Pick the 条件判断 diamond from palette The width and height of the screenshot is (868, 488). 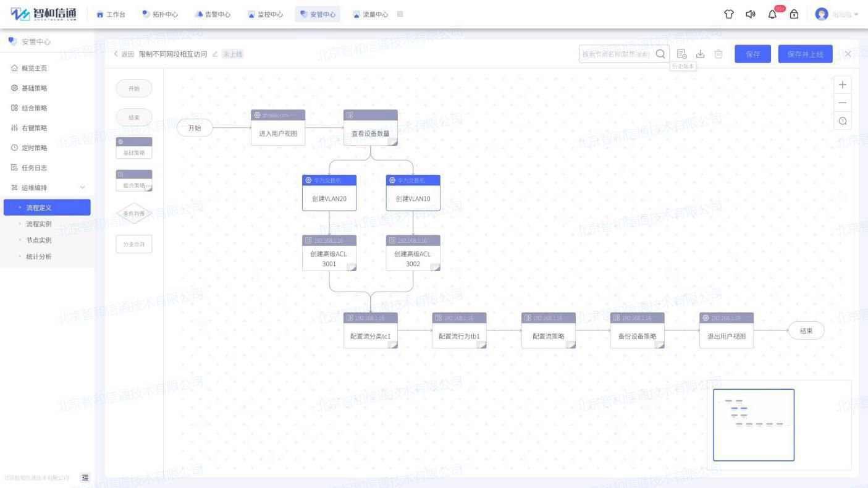134,214
